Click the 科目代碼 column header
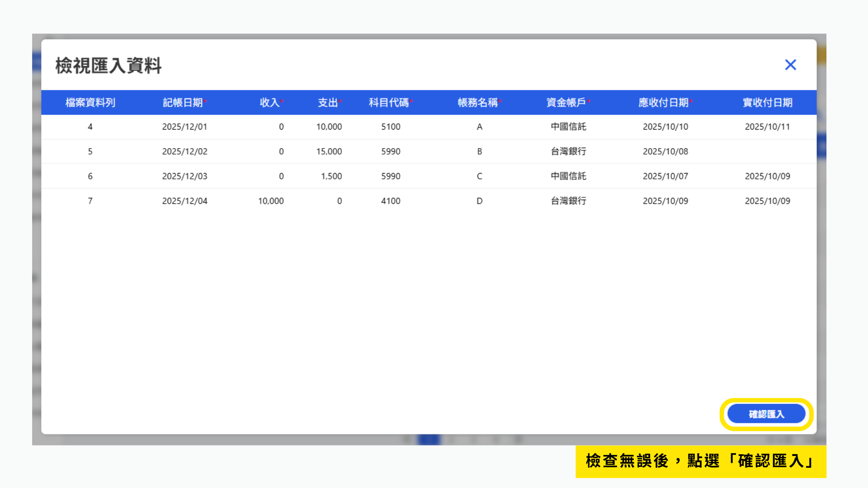Image resolution: width=868 pixels, height=488 pixels. 389,103
